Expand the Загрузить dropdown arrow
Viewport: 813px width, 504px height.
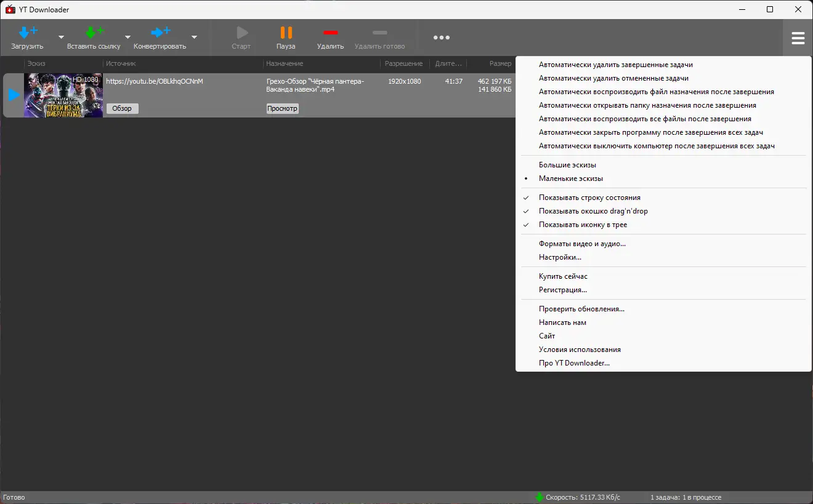[61, 37]
